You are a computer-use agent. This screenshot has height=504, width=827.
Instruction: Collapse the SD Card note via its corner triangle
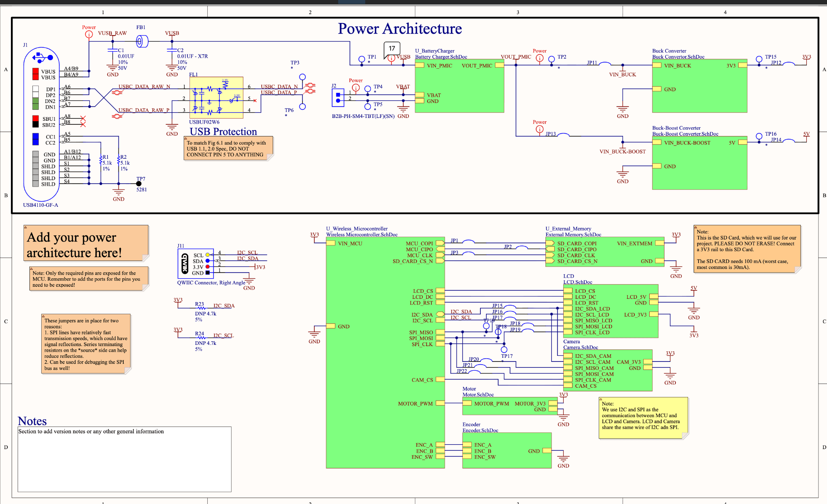coord(696,227)
